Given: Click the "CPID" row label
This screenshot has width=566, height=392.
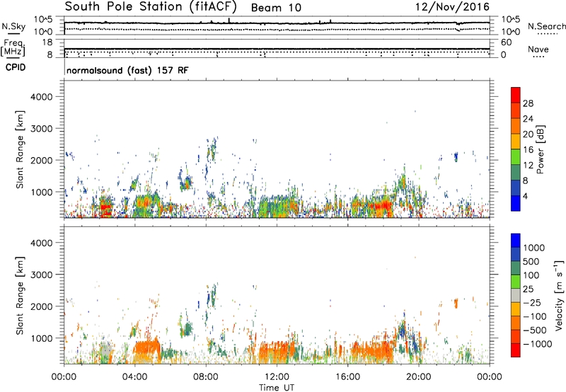Looking at the screenshot, I should point(16,67).
